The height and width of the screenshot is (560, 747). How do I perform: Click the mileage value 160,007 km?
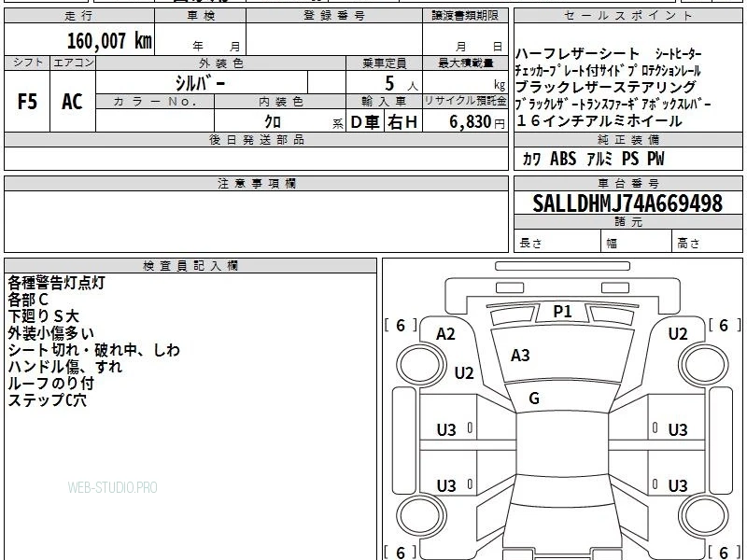[x=109, y=41]
